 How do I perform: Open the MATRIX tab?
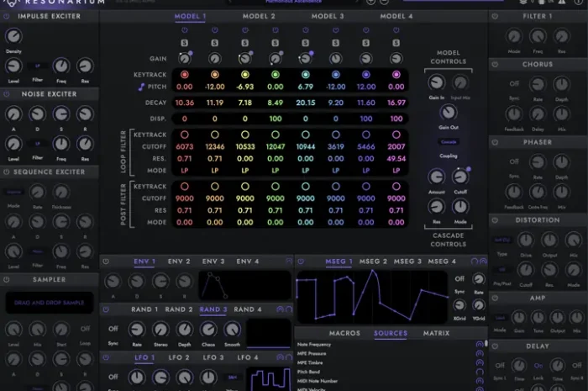pos(436,333)
